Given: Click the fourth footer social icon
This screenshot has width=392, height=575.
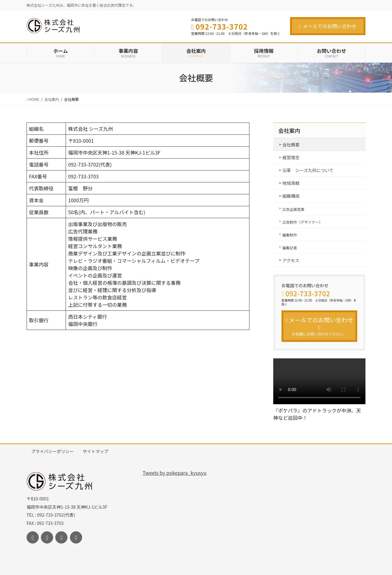Looking at the screenshot, I should tap(76, 537).
